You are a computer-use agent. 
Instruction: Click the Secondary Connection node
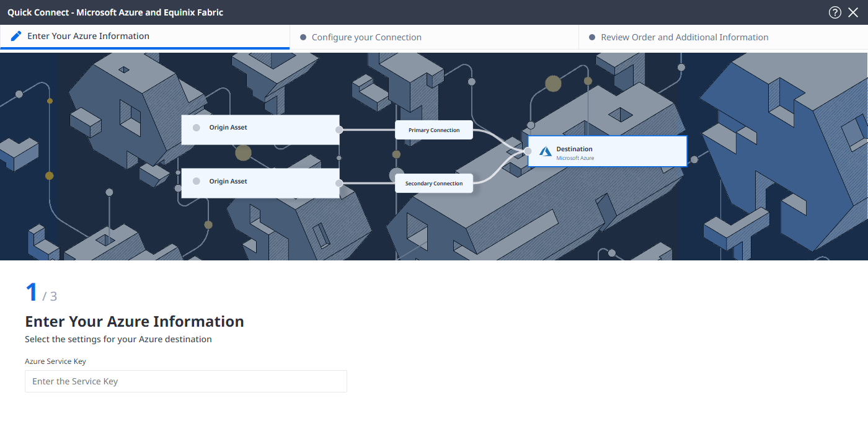(434, 184)
